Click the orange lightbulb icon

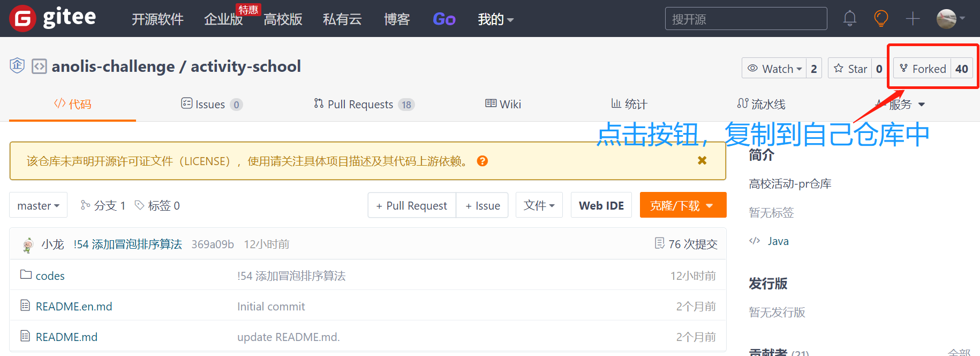tap(881, 19)
